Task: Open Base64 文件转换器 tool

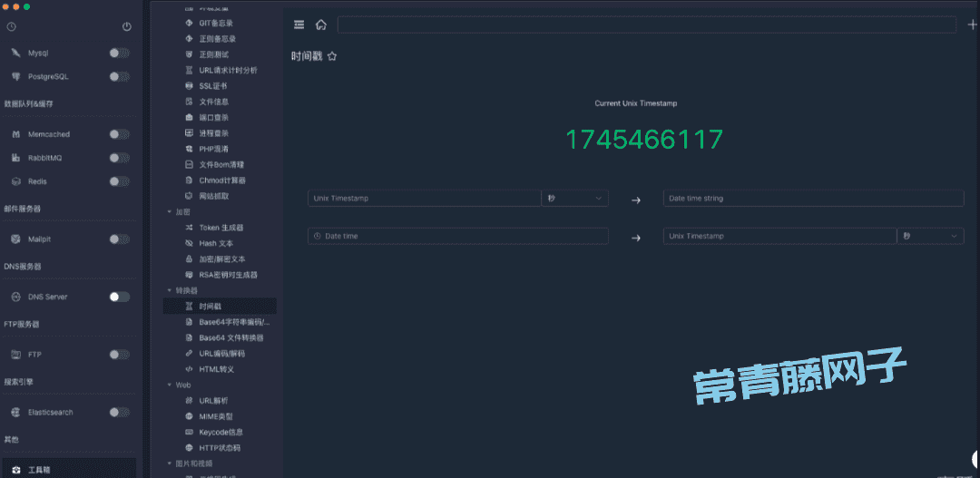Action: coord(220,337)
